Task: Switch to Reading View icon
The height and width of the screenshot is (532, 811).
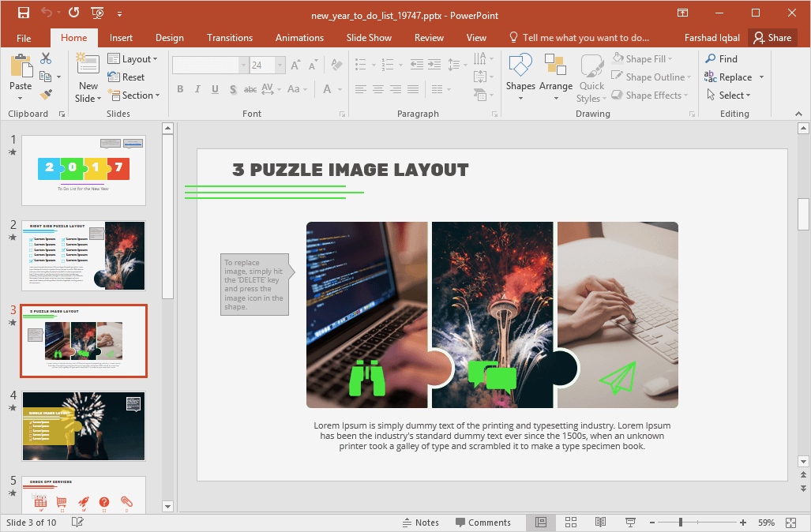Action: click(600, 523)
